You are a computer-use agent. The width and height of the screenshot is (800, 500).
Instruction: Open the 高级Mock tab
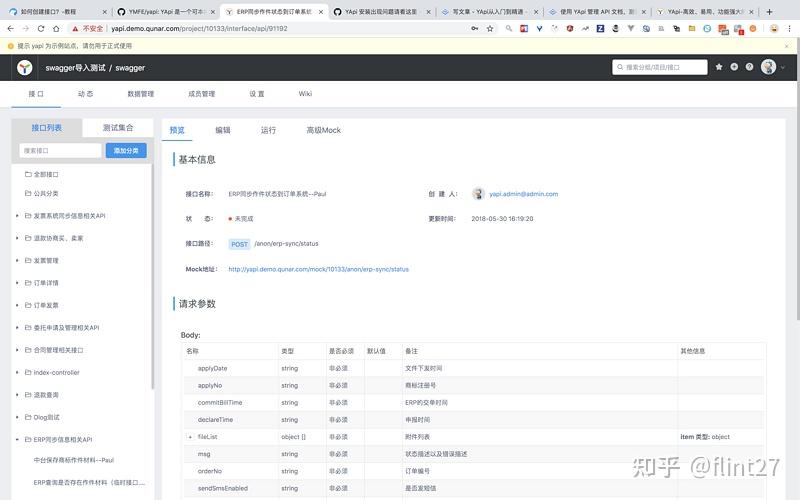[323, 130]
